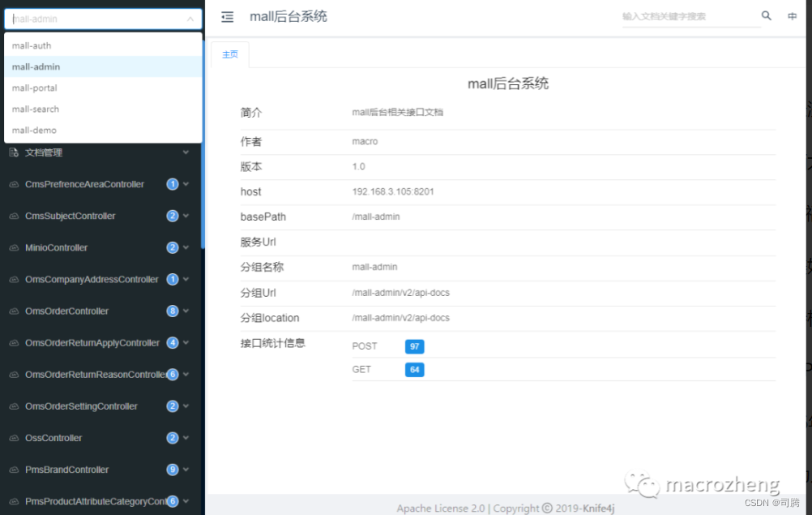Click the cloud icon next to MinioController
The width and height of the screenshot is (812, 515).
[x=12, y=247]
